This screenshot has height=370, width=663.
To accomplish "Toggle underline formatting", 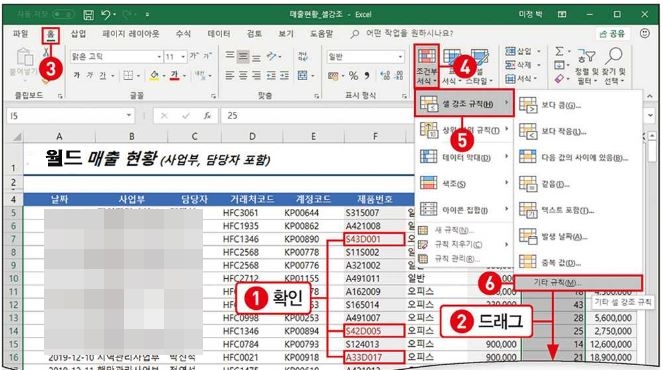I will click(x=102, y=76).
